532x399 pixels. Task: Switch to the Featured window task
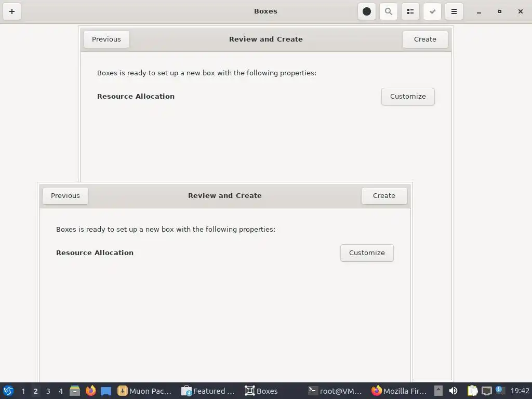click(x=208, y=391)
